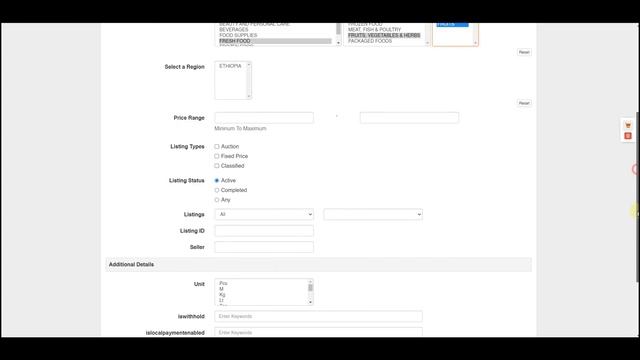
Task: Select Kg in the Unit list
Action: (222, 295)
